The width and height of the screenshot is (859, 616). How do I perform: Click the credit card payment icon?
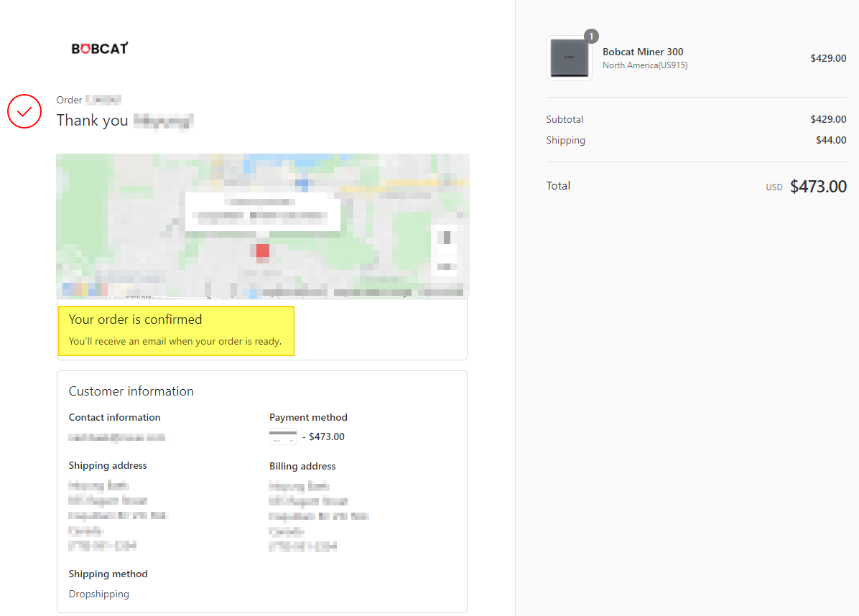click(x=283, y=437)
